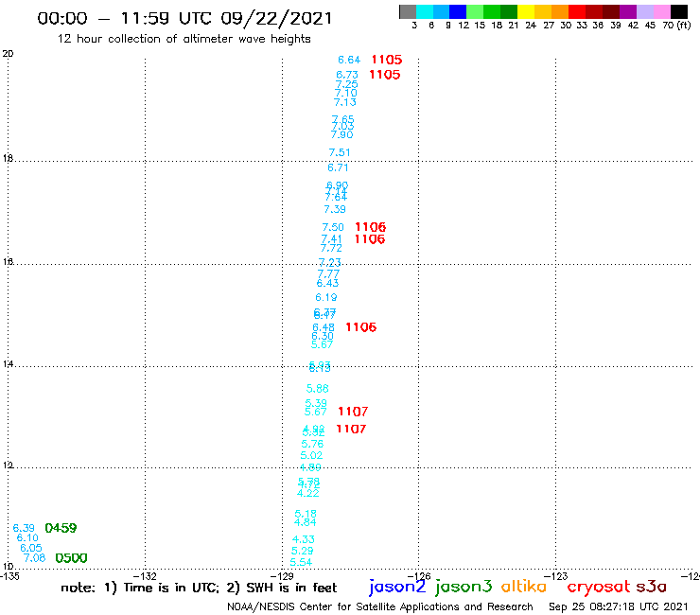
Task: Select the longitude axis label -123
Action: [557, 576]
